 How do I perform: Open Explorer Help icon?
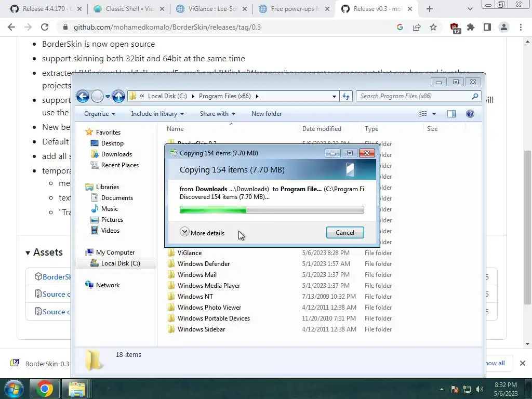tap(470, 114)
